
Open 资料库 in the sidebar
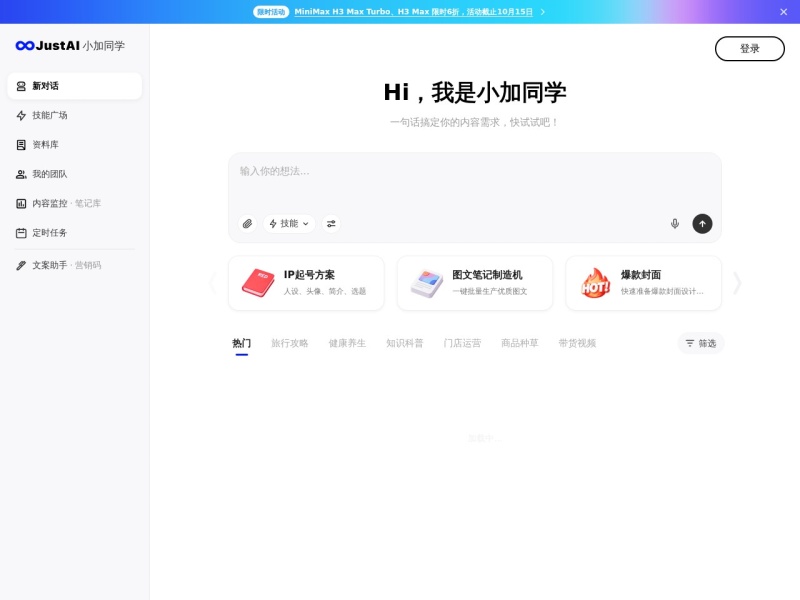(74, 145)
